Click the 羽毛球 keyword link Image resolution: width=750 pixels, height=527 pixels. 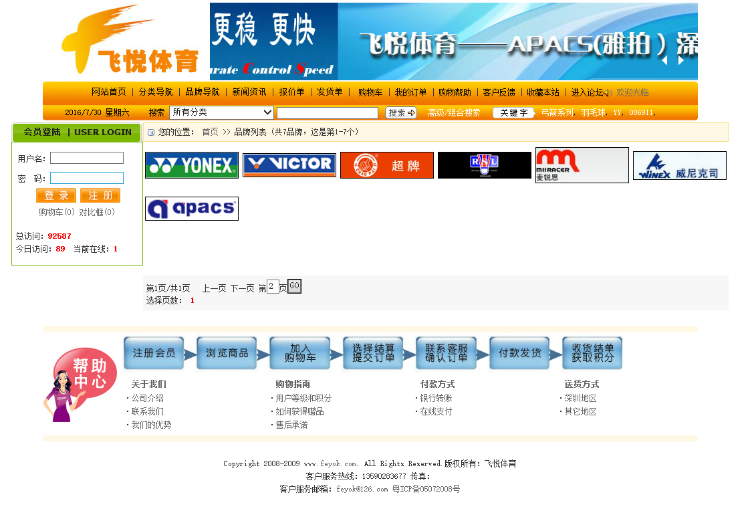tap(593, 112)
